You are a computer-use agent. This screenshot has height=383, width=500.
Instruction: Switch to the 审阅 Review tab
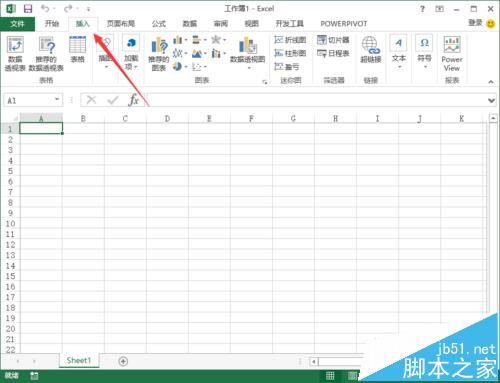coord(221,24)
